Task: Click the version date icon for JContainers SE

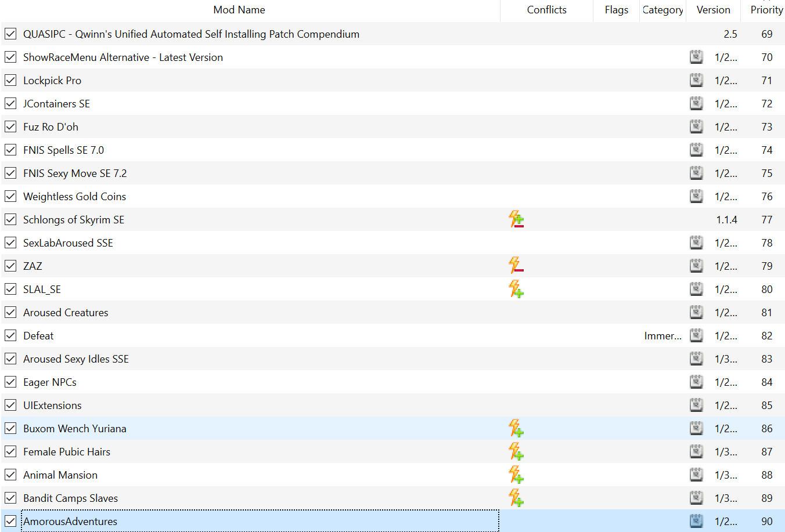Action: 696,103
